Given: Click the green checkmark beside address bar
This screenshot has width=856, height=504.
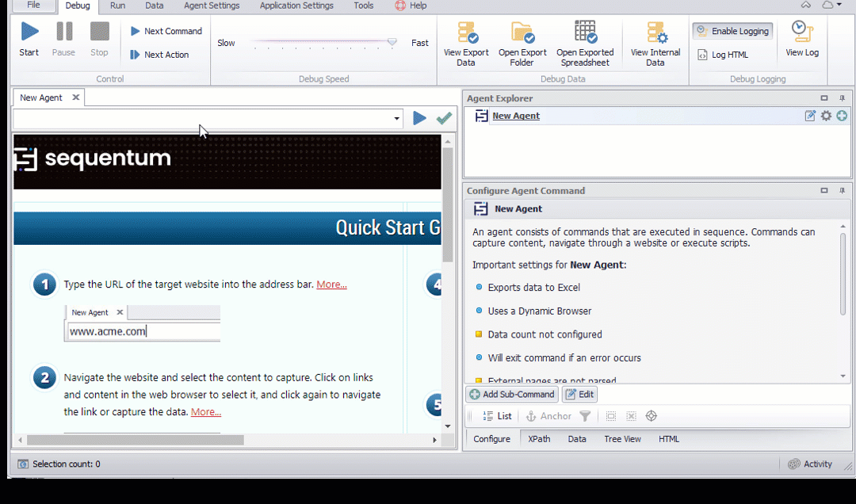Looking at the screenshot, I should point(444,118).
